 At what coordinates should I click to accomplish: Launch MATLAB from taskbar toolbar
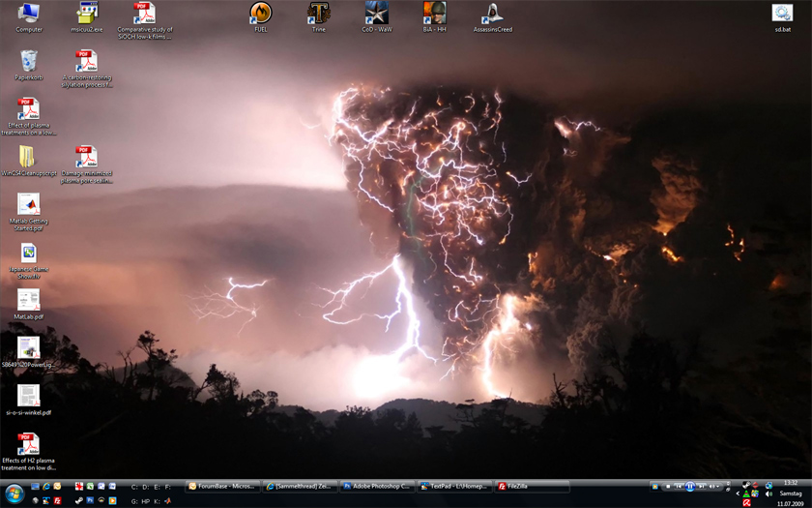click(x=168, y=501)
